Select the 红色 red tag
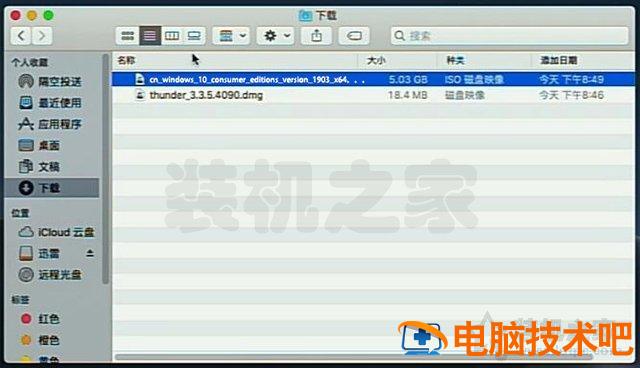 click(x=40, y=319)
